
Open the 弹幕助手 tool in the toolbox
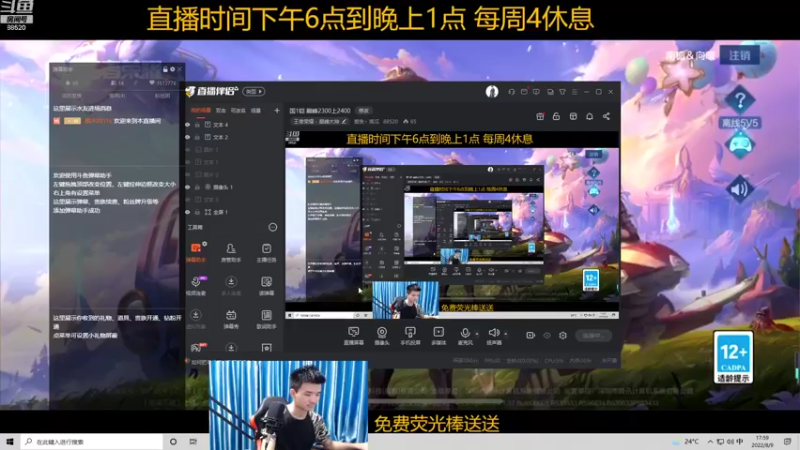click(x=196, y=252)
